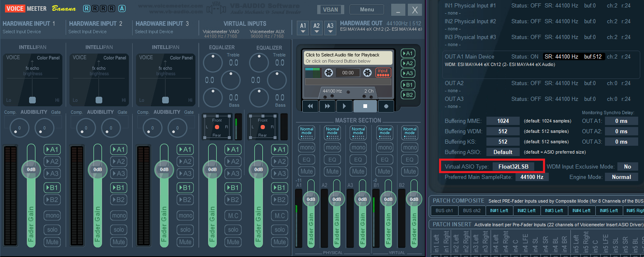Select IN#3 Left in Patch Composite
Image resolution: width=644 pixels, height=257 pixels.
click(x=554, y=210)
